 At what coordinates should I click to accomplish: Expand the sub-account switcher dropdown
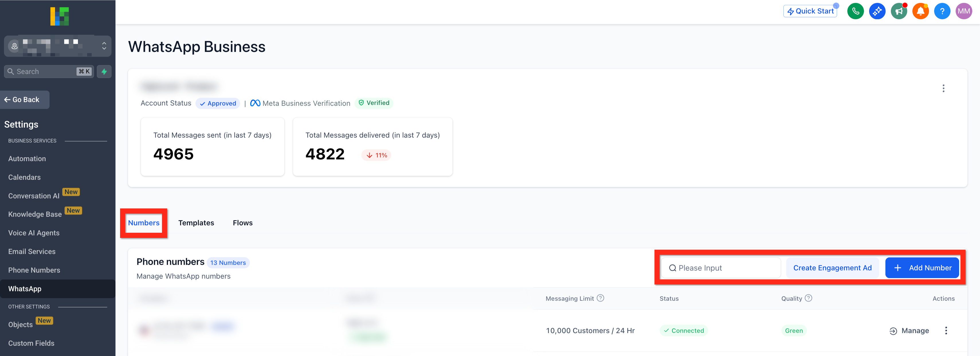[x=104, y=46]
